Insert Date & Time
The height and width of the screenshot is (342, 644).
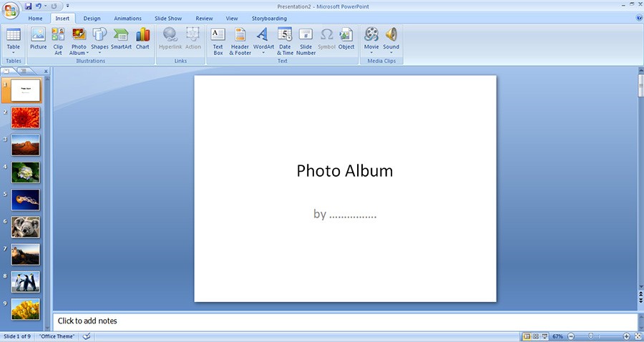285,39
